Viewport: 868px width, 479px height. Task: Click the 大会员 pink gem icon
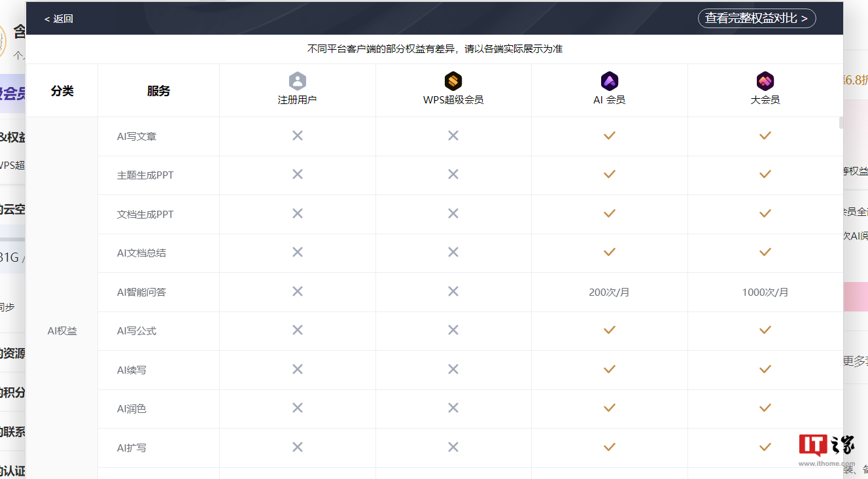tap(765, 80)
